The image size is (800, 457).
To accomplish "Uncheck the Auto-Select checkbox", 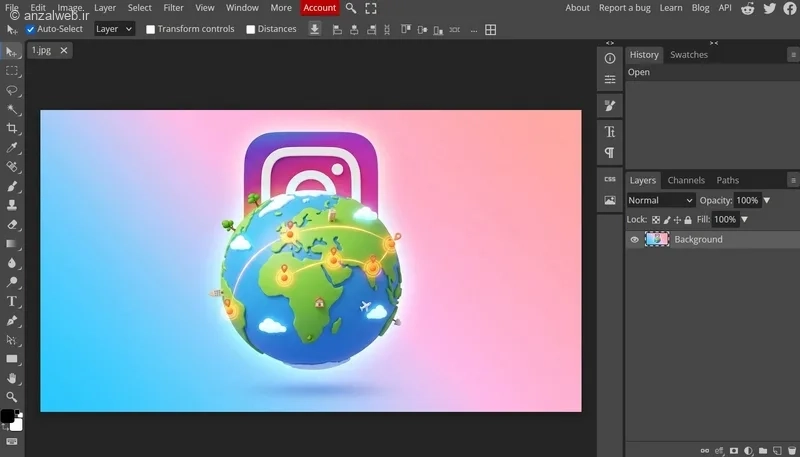I will pos(30,29).
